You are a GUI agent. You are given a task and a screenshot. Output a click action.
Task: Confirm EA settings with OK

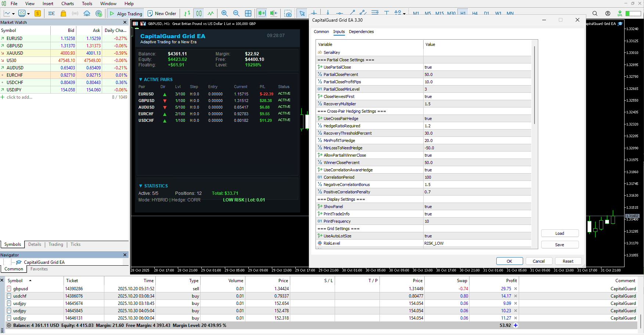tap(510, 261)
